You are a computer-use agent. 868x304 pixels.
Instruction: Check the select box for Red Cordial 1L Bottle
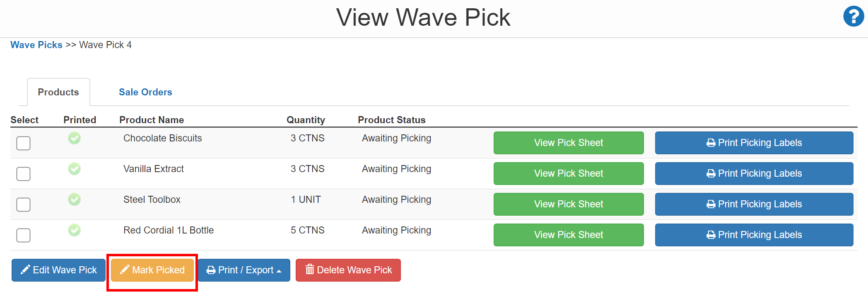[23, 235]
